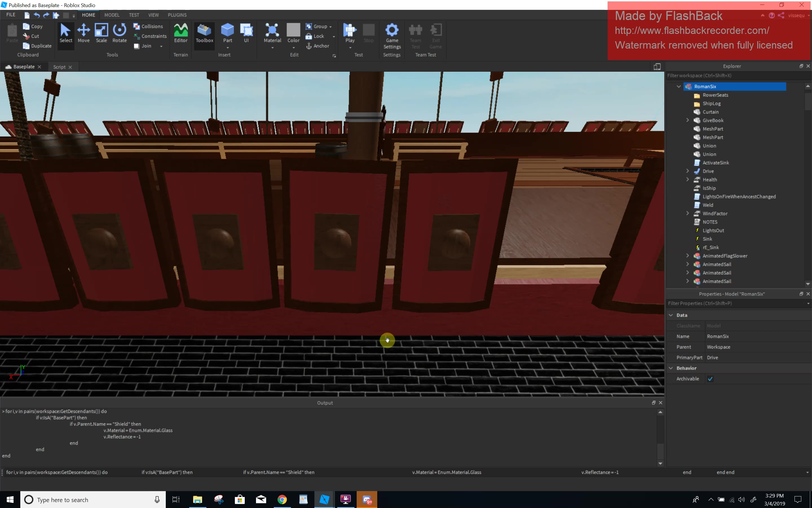Image resolution: width=812 pixels, height=508 pixels.
Task: Toggle the Collisions option
Action: (x=148, y=26)
